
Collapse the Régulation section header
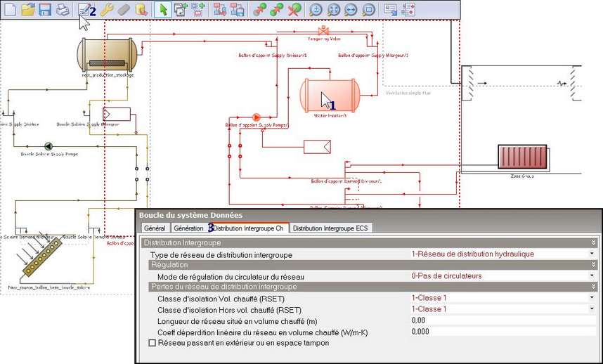tap(593, 265)
